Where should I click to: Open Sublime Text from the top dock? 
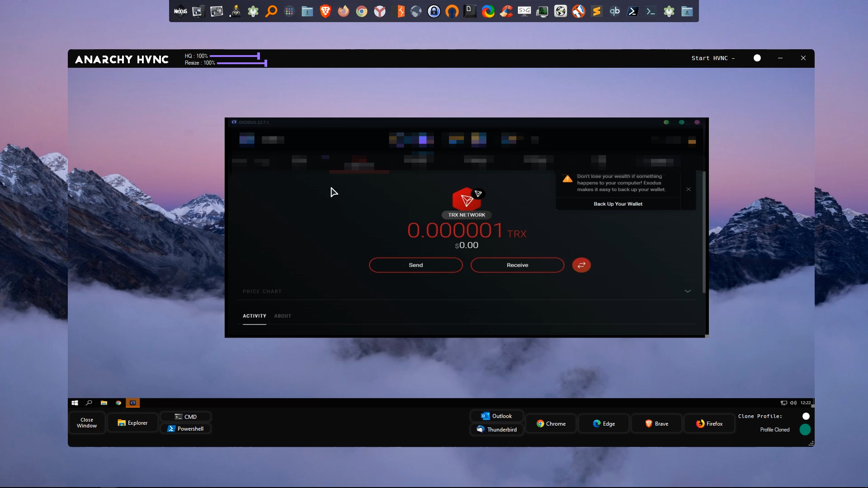597,11
